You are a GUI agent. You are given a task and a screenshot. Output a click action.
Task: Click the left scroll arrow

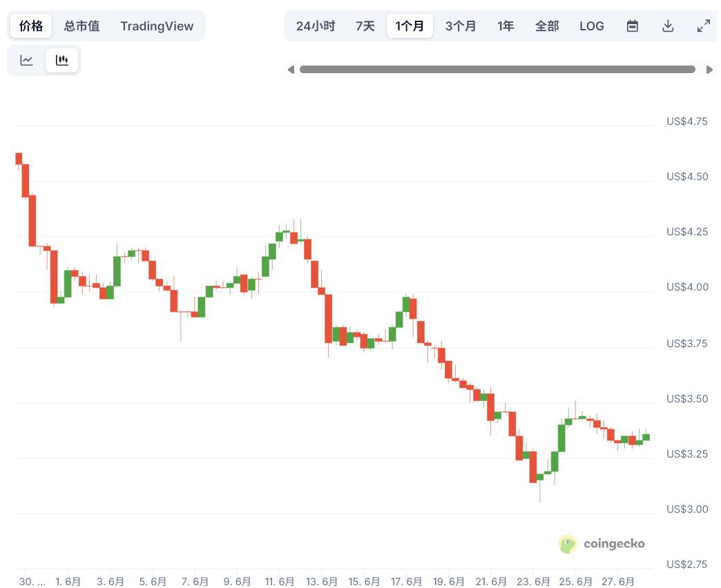[291, 70]
